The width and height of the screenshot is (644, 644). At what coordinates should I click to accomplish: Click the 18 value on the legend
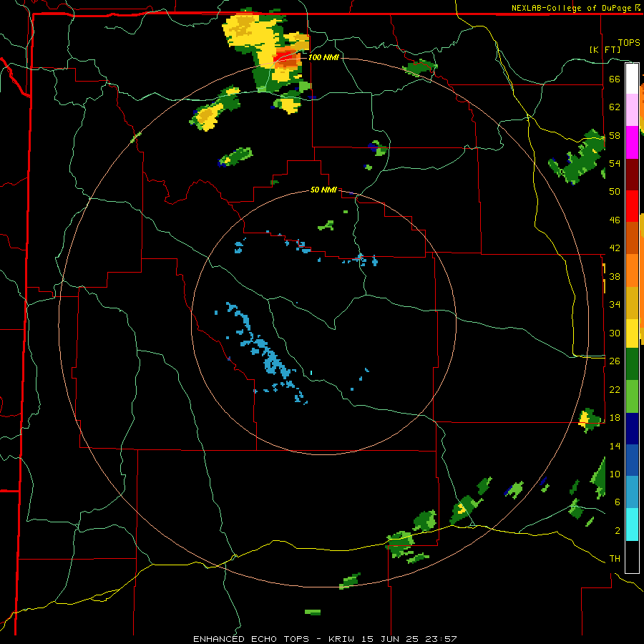[615, 418]
